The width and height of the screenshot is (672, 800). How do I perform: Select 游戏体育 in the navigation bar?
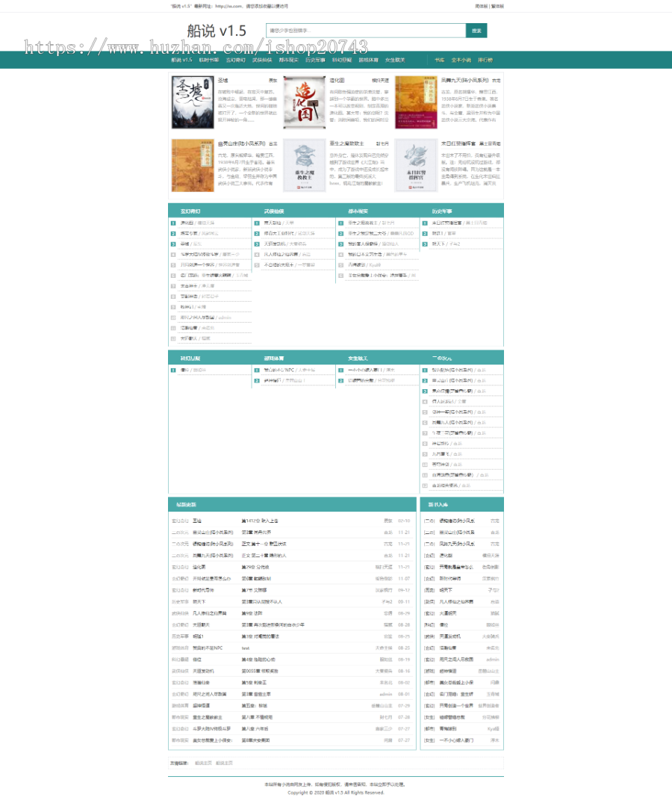[368, 61]
